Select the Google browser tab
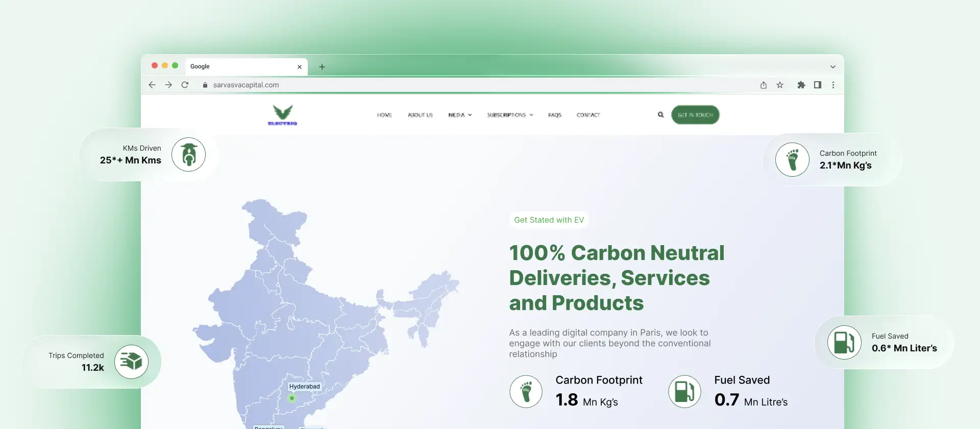This screenshot has height=429, width=980. click(246, 66)
